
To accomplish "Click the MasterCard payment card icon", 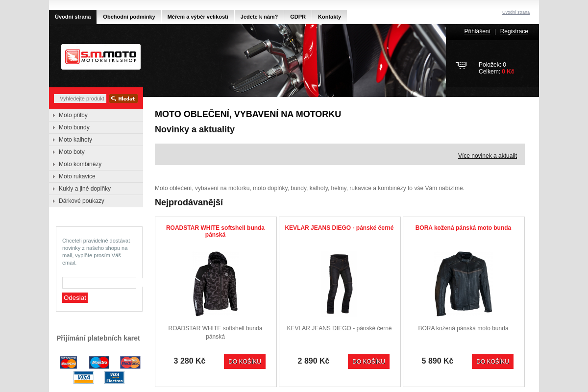I will (x=69, y=363).
